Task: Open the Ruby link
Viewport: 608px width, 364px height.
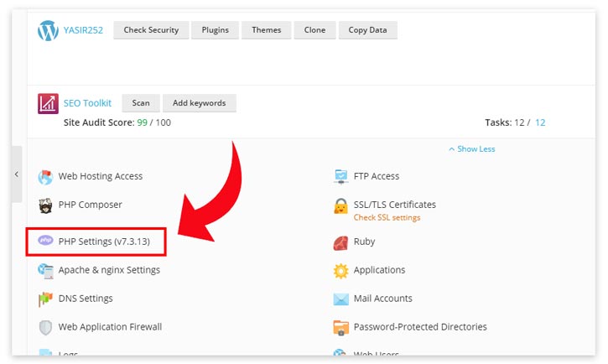Action: (x=364, y=242)
